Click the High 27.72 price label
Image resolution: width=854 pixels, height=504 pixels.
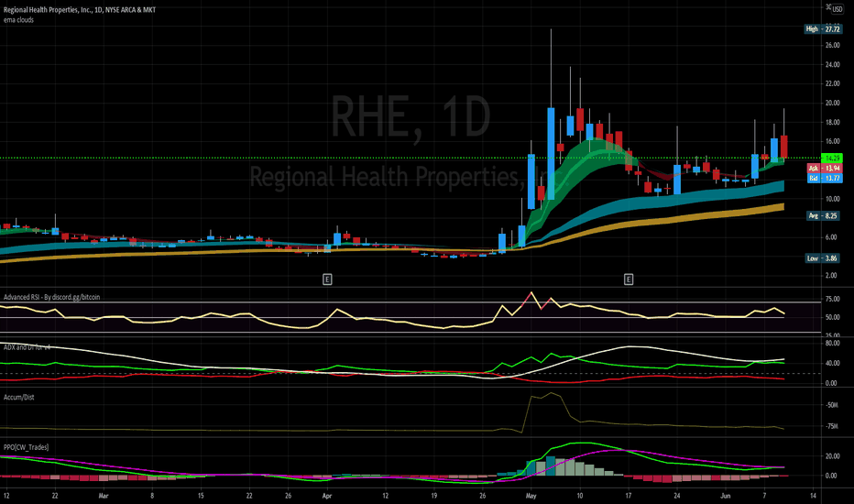click(x=823, y=29)
